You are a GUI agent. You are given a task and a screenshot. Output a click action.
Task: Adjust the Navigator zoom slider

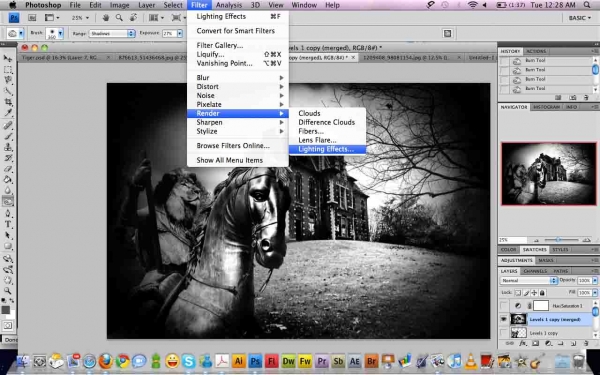tap(558, 240)
